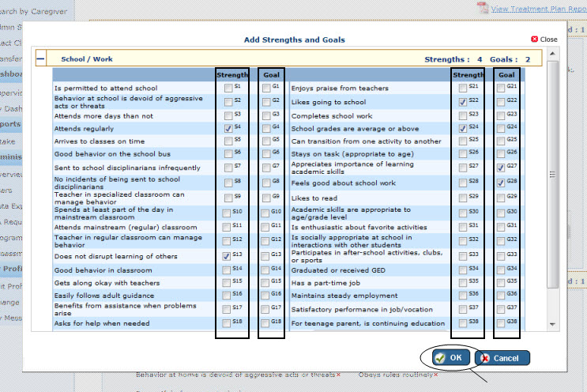
Task: Collapse the School / Work section
Action: 41,58
